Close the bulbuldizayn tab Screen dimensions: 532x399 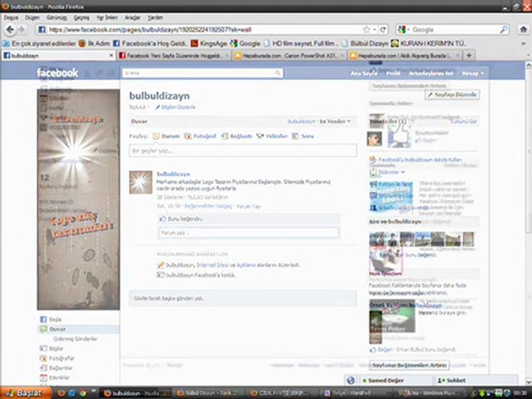point(111,55)
